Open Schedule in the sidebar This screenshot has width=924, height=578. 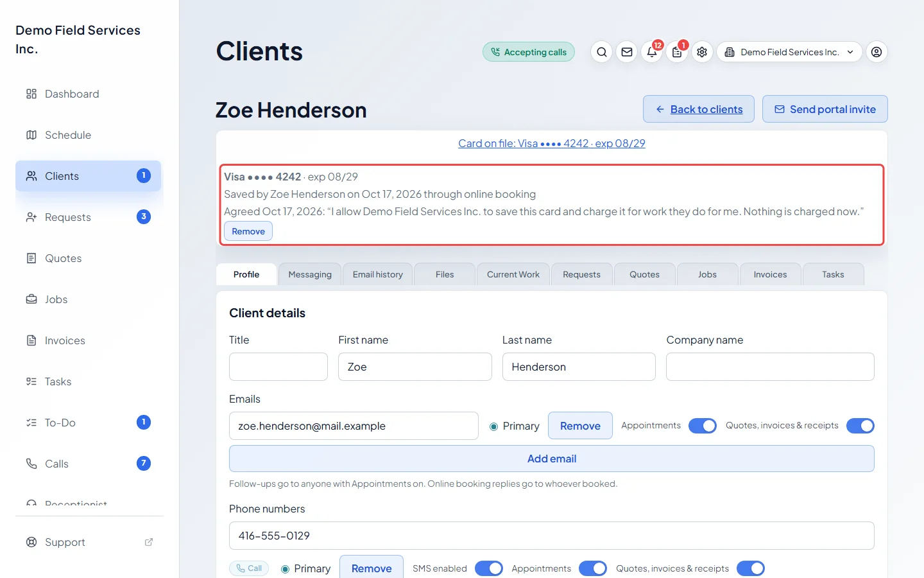pyautogui.click(x=89, y=135)
